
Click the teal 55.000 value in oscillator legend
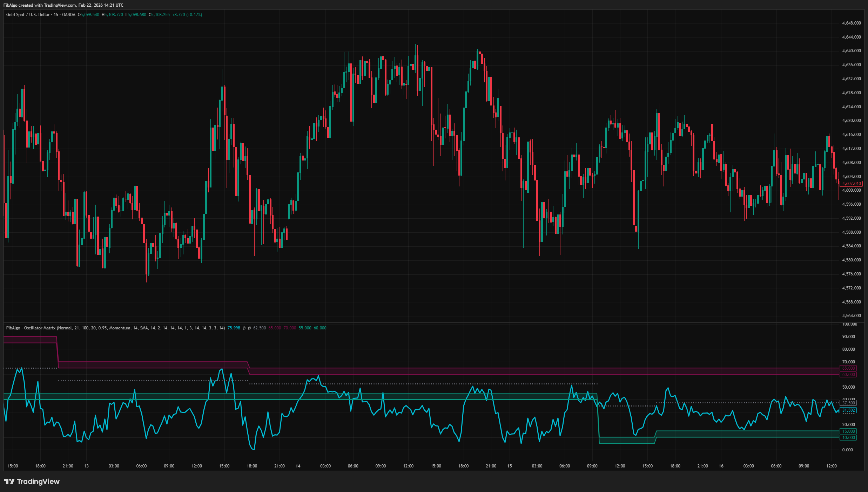point(304,328)
